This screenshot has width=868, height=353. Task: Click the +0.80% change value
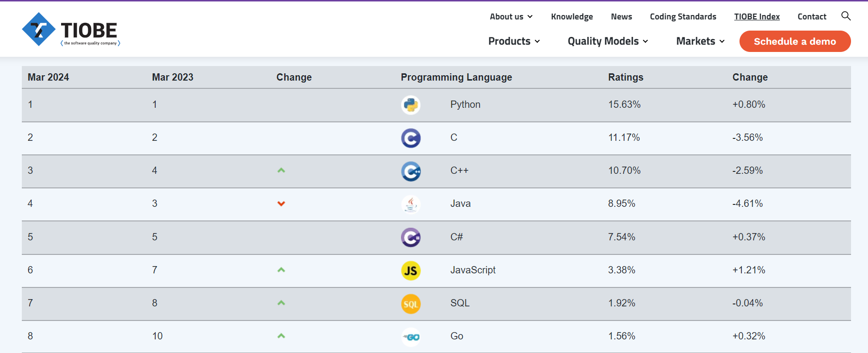[749, 104]
